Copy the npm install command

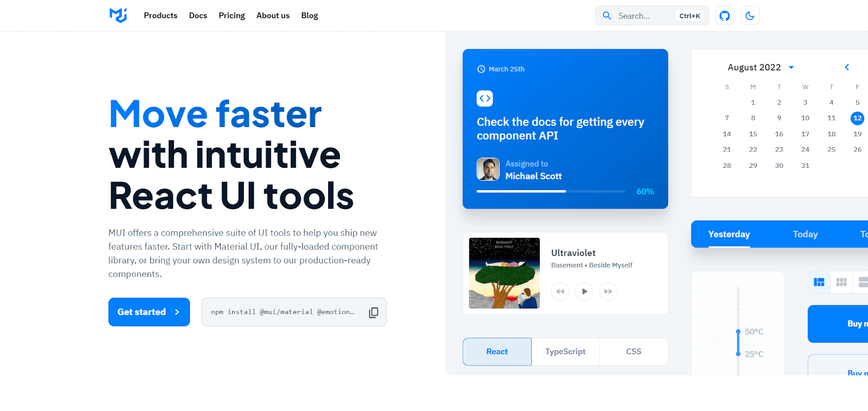pyautogui.click(x=373, y=312)
